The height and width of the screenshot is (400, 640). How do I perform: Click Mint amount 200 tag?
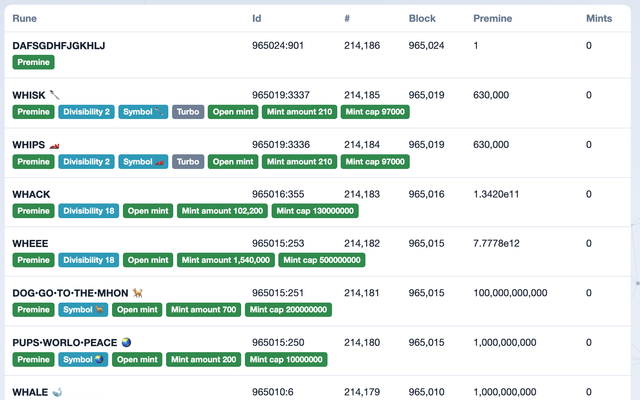204,360
